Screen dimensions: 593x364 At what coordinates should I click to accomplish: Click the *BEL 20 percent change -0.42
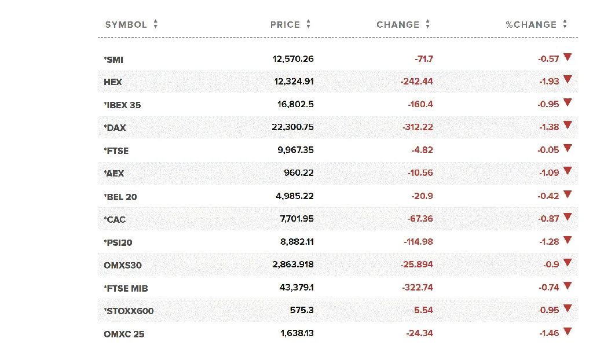(548, 196)
